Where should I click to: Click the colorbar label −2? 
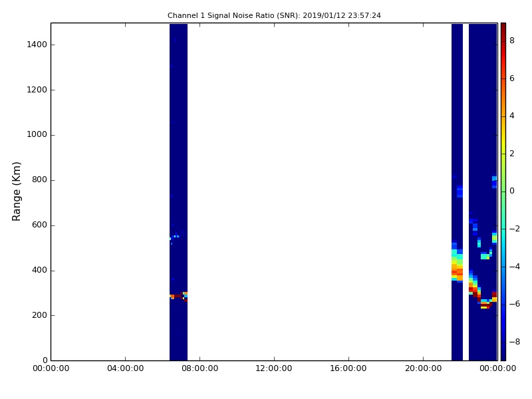(515, 229)
